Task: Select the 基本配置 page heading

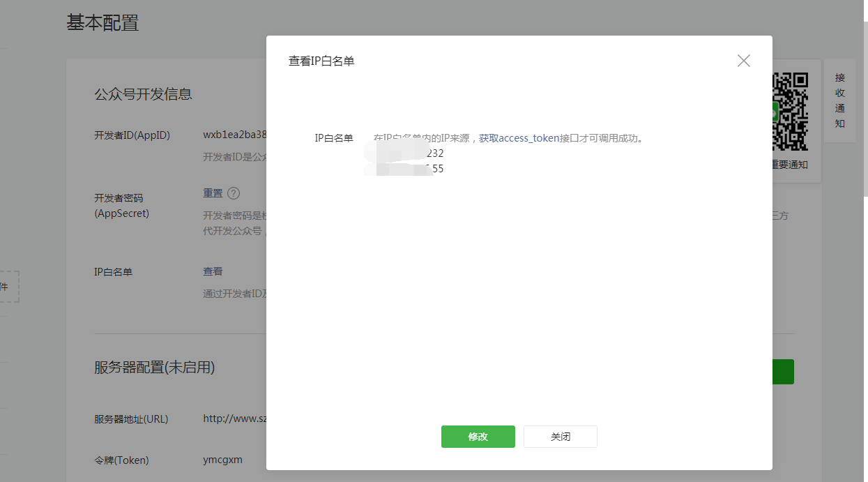Action: pos(102,23)
